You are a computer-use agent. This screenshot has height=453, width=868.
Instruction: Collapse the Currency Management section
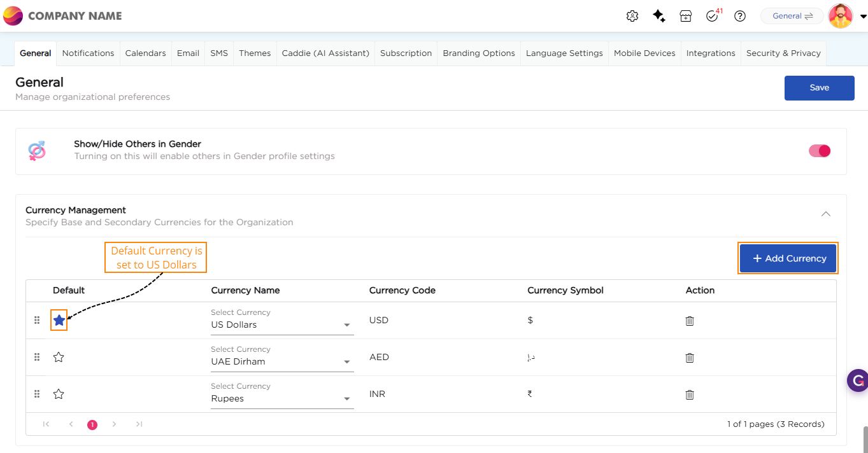[x=825, y=214]
